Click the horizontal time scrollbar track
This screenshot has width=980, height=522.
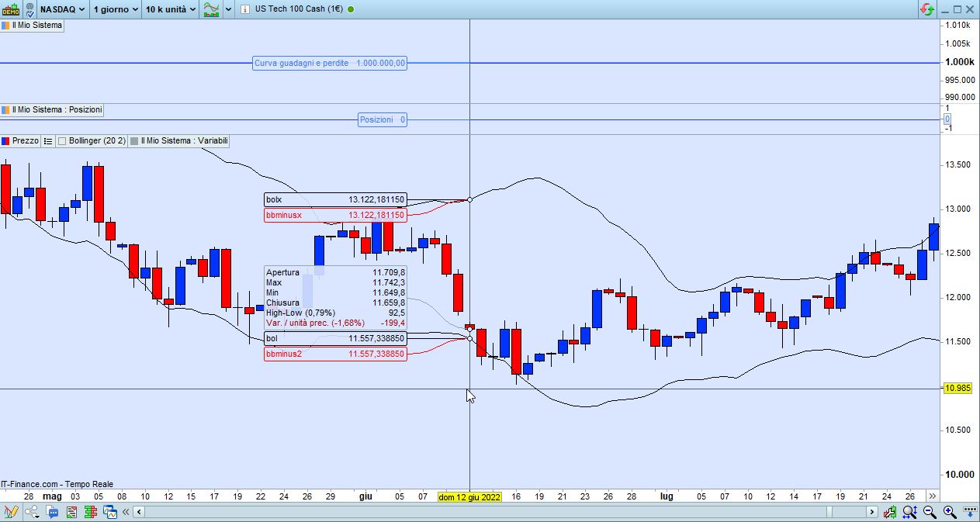[506, 512]
